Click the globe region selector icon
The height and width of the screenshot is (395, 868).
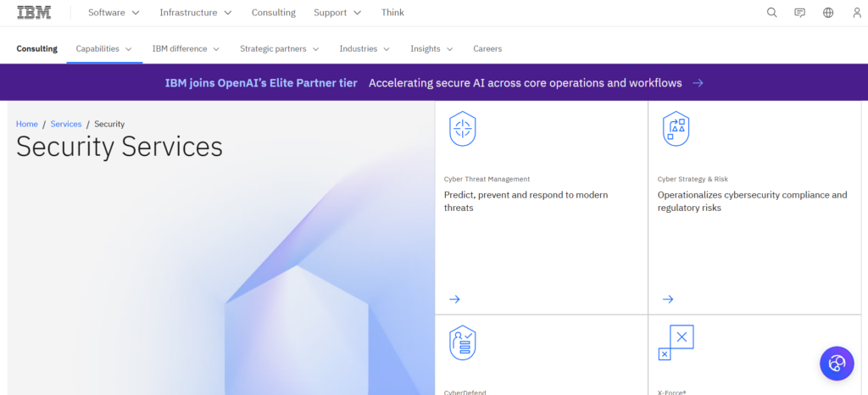pos(828,13)
